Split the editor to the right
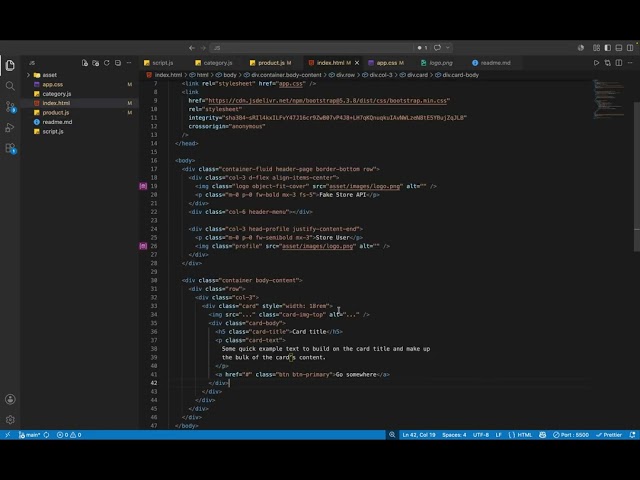This screenshot has width=640, height=480. [619, 63]
